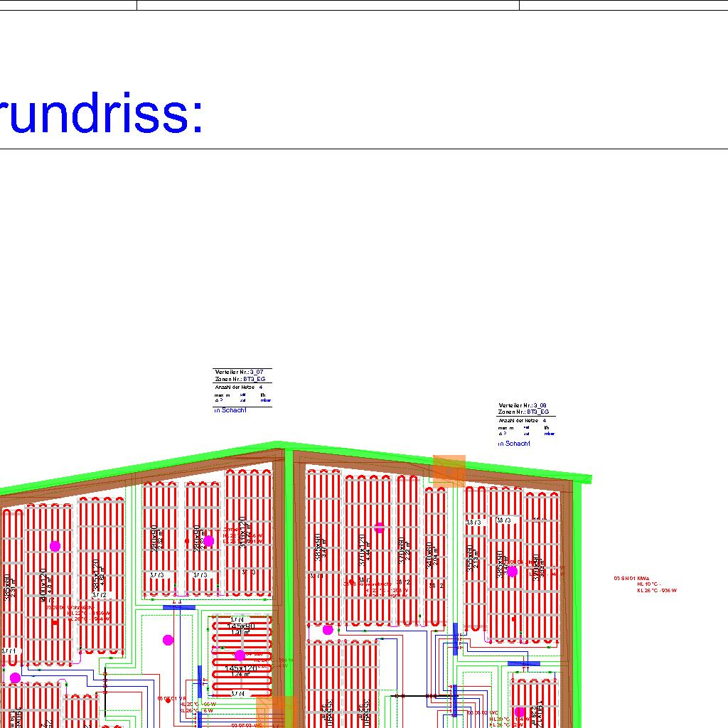Click horizontal blue manifold bar in the right room
728x728 pixels.
click(x=524, y=663)
